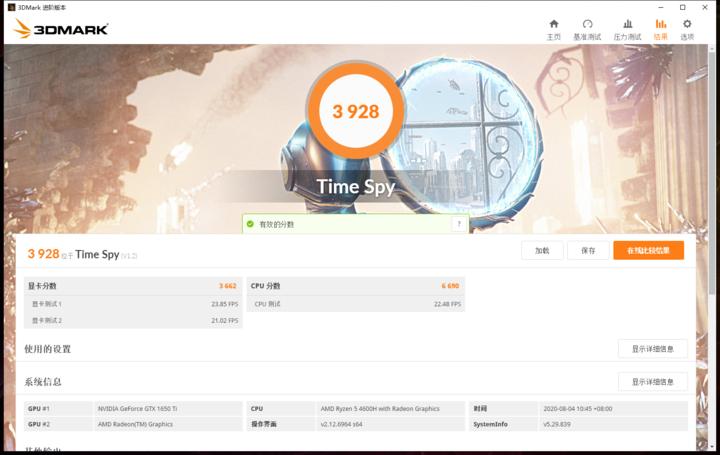Click the green valid-score checkmark icon
Image resolution: width=720 pixels, height=455 pixels.
[x=250, y=224]
